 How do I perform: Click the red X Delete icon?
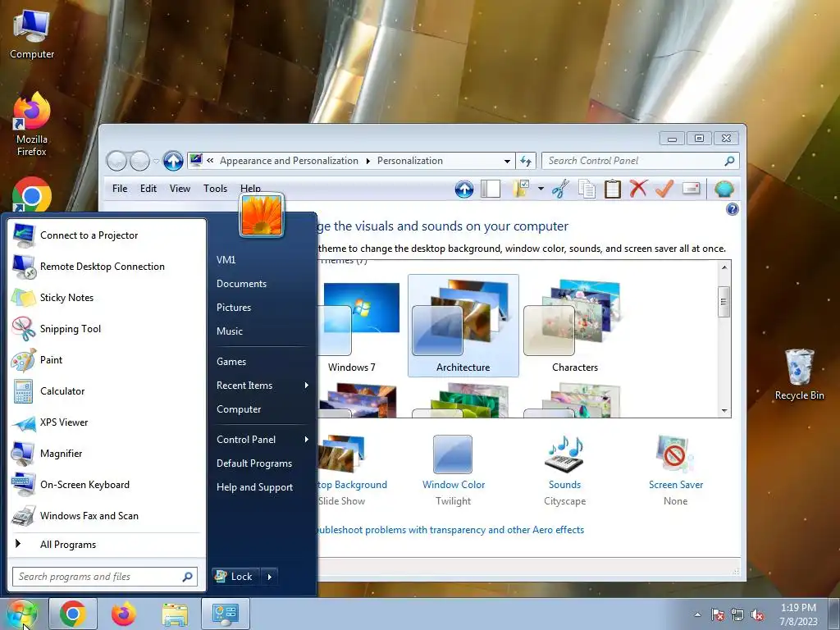tap(638, 189)
